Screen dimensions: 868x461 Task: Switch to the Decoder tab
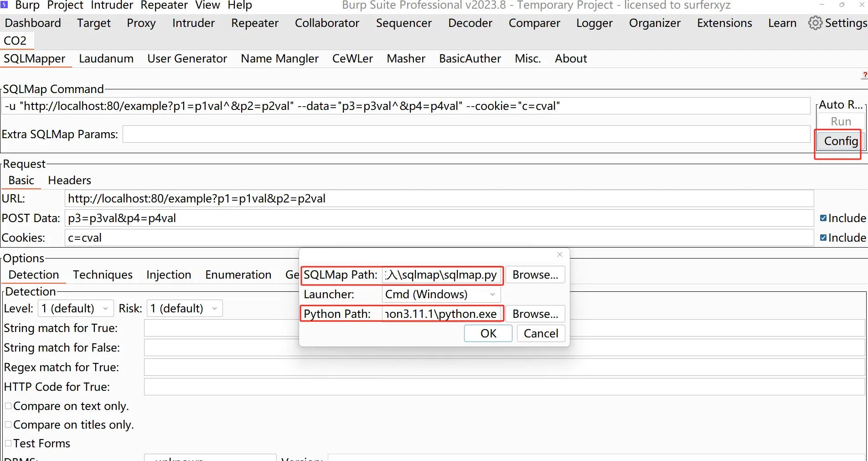(470, 23)
